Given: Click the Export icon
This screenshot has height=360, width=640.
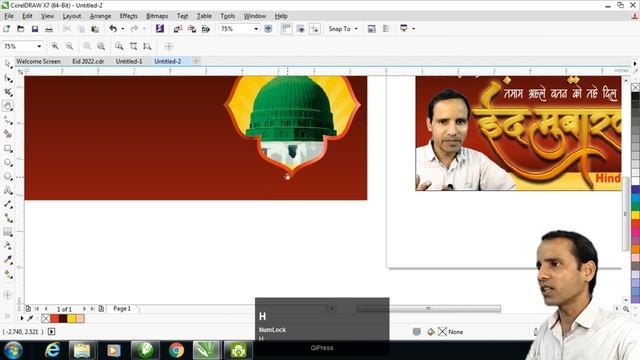Looking at the screenshot, I should [192, 29].
